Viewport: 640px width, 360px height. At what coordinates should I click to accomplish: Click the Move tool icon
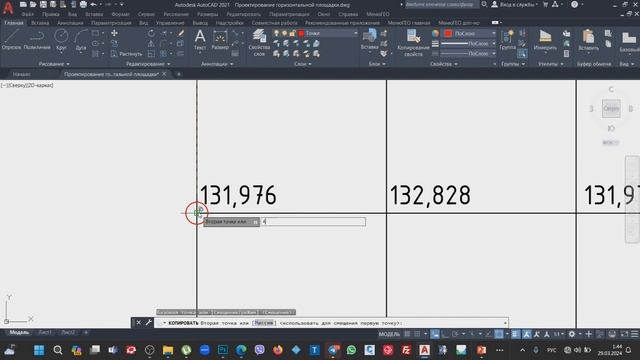point(114,33)
